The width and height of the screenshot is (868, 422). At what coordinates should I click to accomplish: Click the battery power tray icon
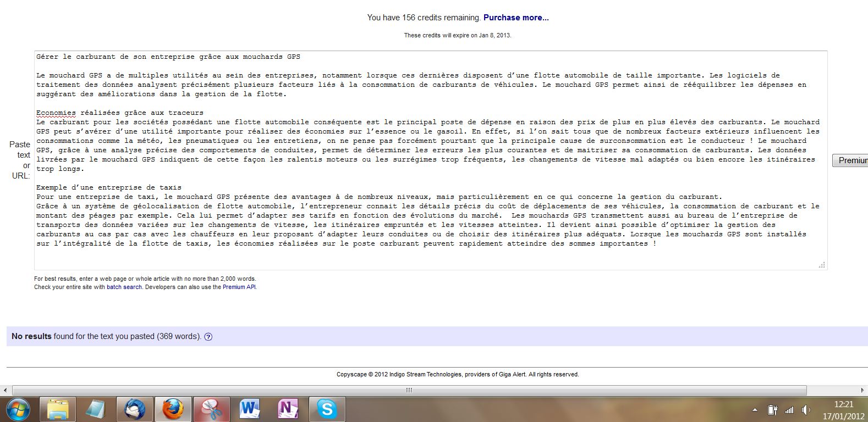click(x=772, y=410)
